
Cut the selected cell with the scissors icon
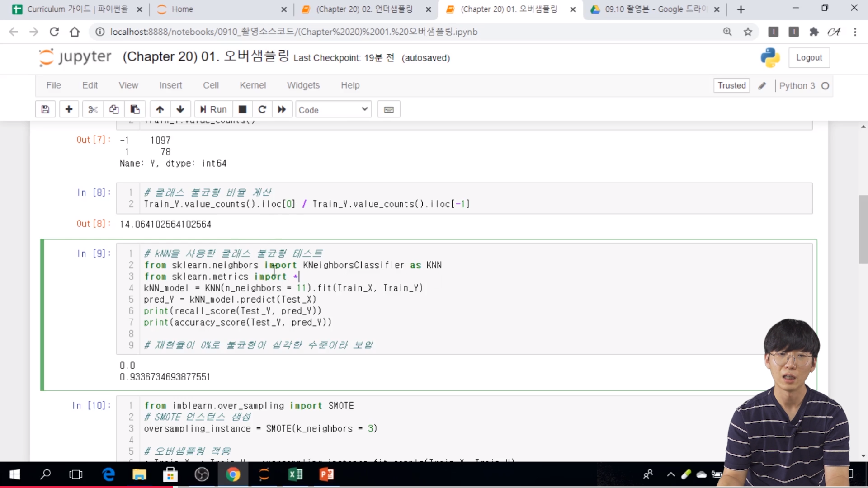tap(93, 109)
